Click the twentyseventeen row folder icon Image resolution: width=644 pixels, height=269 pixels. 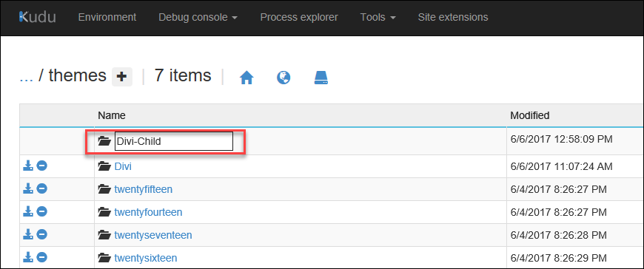tap(104, 235)
